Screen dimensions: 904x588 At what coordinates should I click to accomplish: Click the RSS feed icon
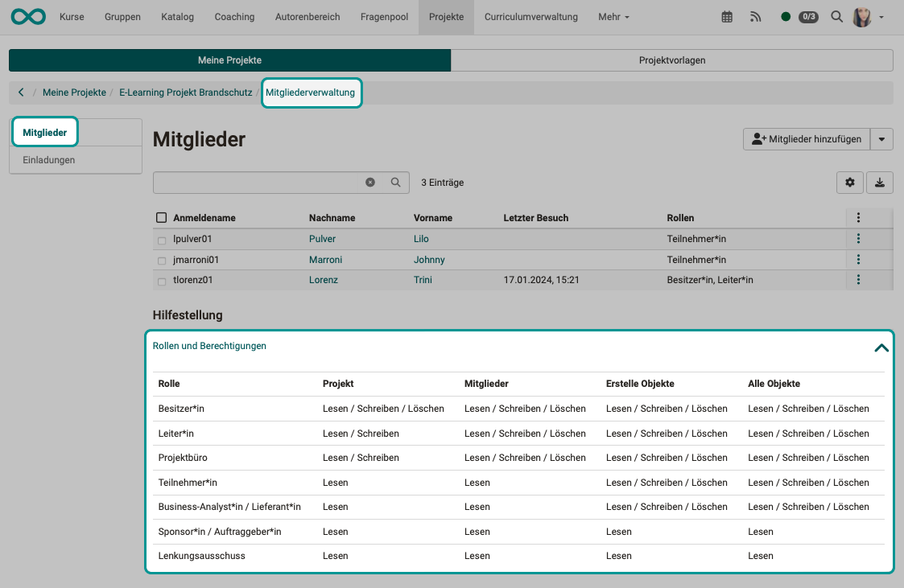pyautogui.click(x=755, y=15)
